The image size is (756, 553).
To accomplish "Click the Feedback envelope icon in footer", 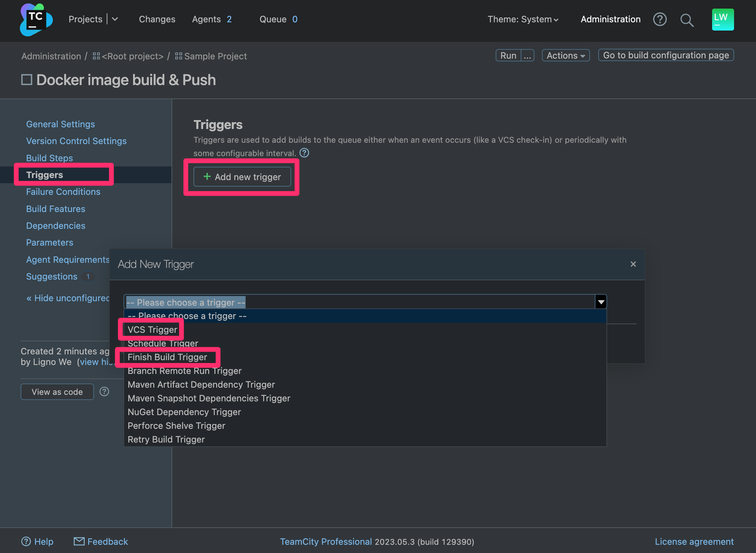I will point(79,541).
